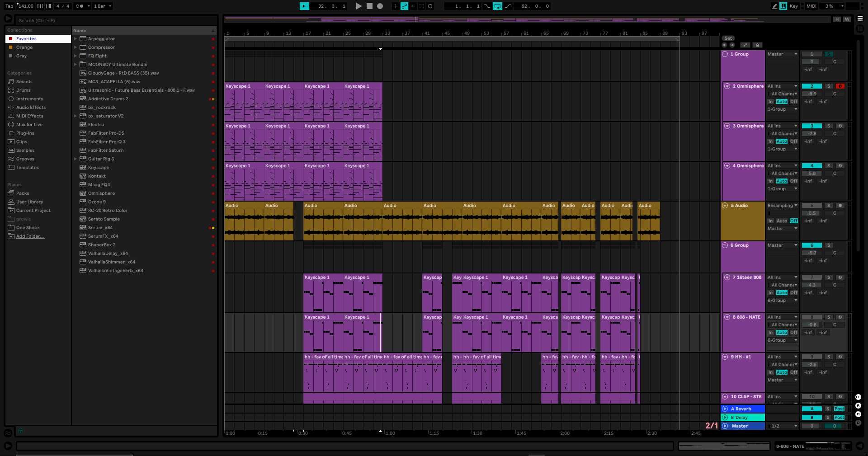Click the Tap Tempo button
Viewport: 868px width, 456px height.
coord(9,6)
